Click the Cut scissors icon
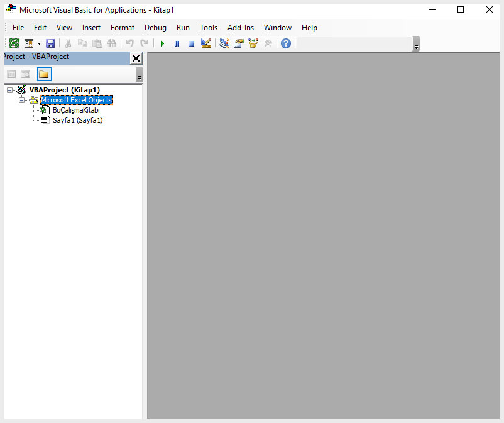Viewport: 504px width, 423px height. pyautogui.click(x=68, y=43)
